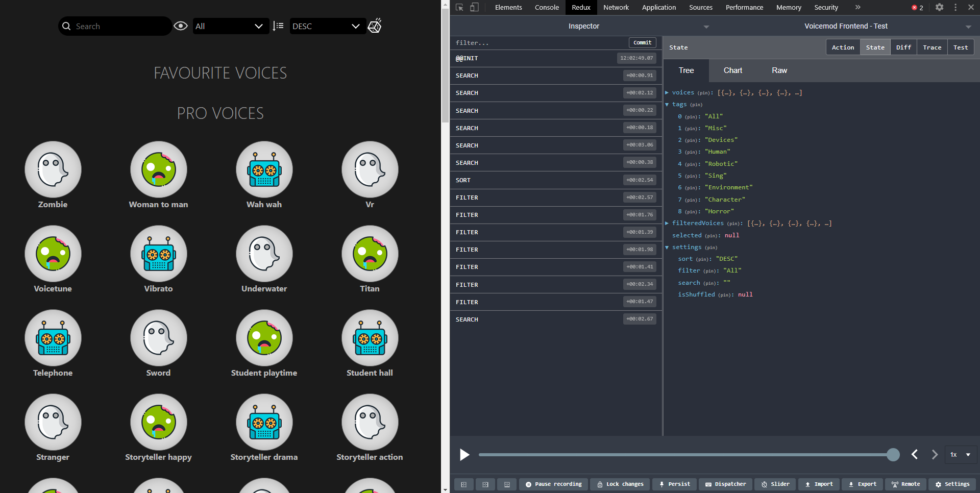Open the Application tab
Viewport: 980px width, 493px height.
[x=659, y=7]
